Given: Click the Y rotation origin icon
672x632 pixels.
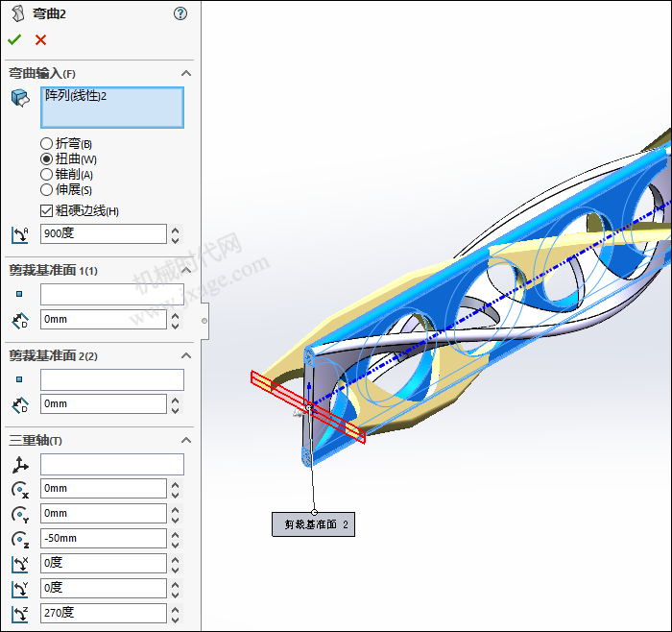Looking at the screenshot, I should 20,515.
